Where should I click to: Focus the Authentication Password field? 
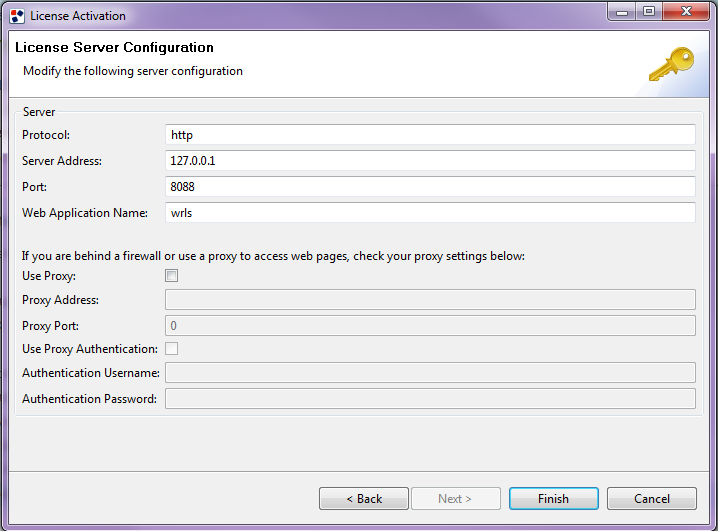[x=430, y=399]
